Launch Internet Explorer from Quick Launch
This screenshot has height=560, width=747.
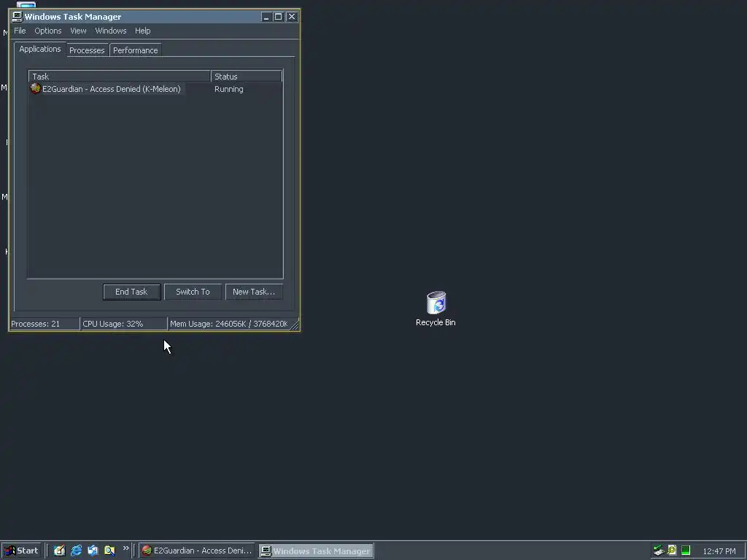[x=76, y=551]
